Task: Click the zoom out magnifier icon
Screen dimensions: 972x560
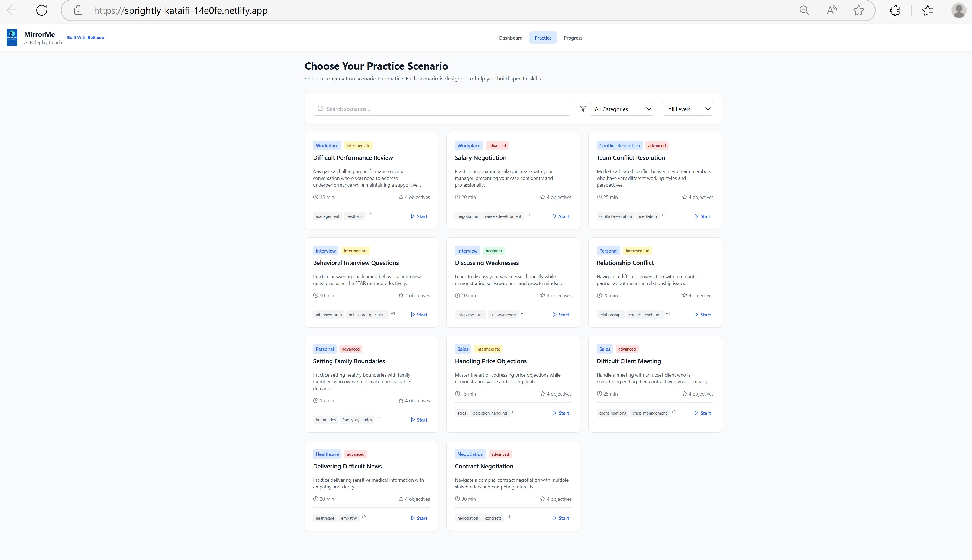Action: pyautogui.click(x=804, y=10)
